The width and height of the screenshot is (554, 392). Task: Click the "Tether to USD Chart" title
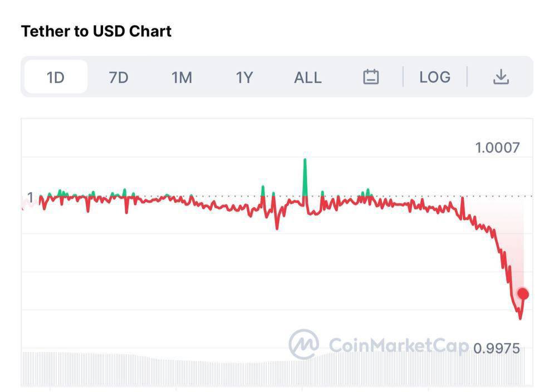point(96,31)
